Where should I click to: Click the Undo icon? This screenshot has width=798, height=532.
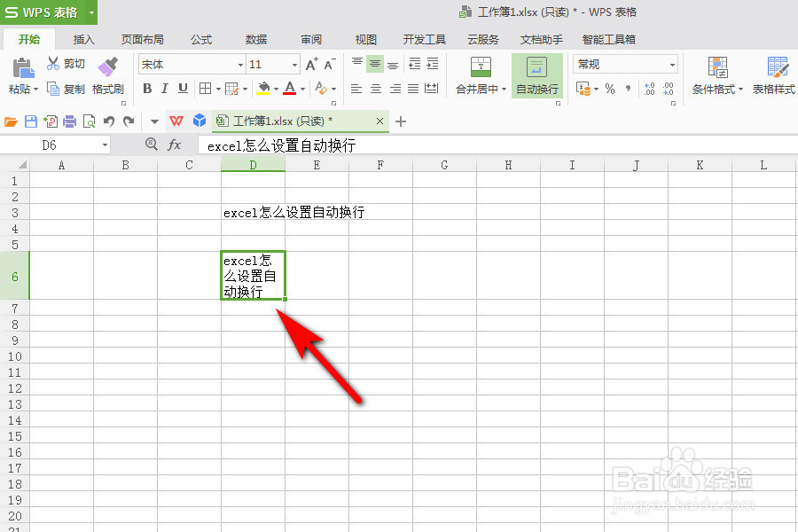pos(110,120)
